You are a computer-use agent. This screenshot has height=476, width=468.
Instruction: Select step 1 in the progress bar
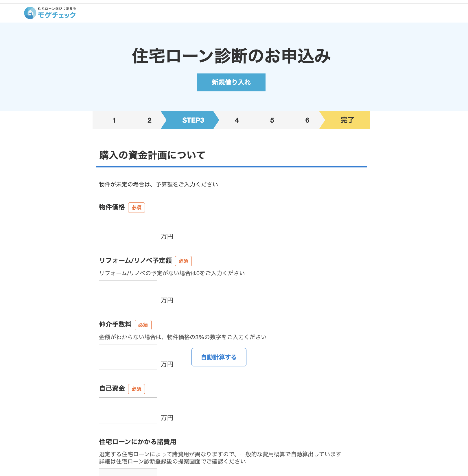[114, 120]
